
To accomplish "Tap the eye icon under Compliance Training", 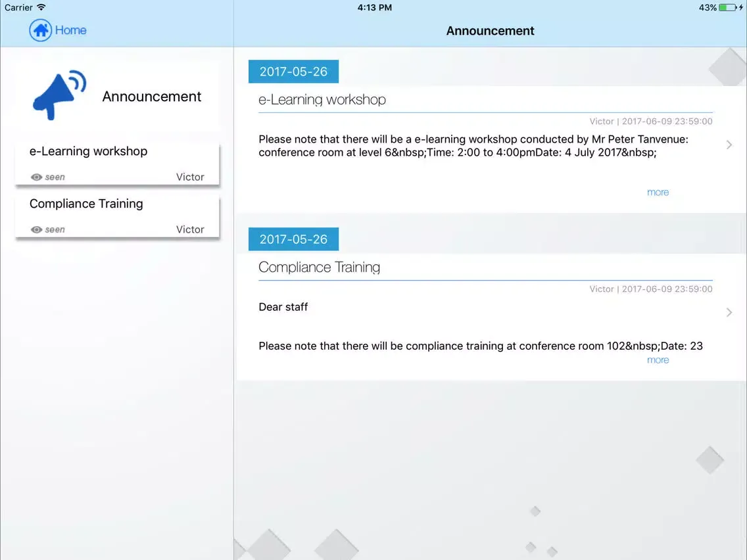I will tap(37, 229).
